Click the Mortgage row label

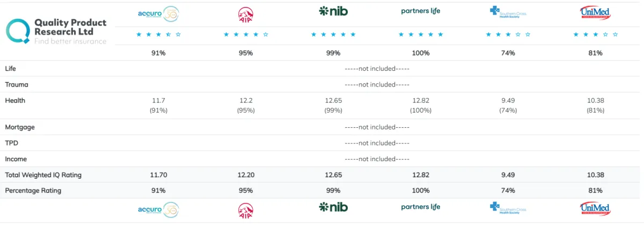pyautogui.click(x=20, y=127)
